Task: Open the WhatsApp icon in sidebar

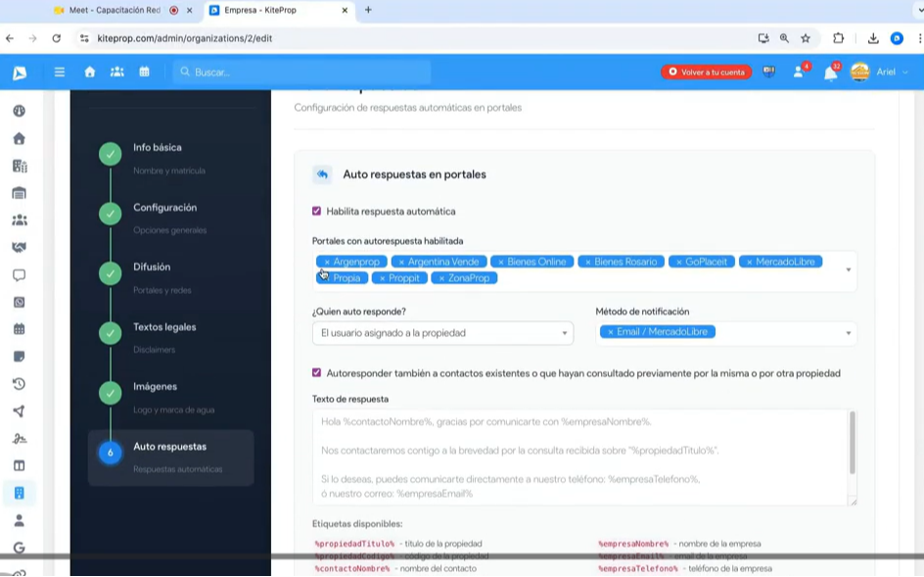Action: [x=19, y=302]
